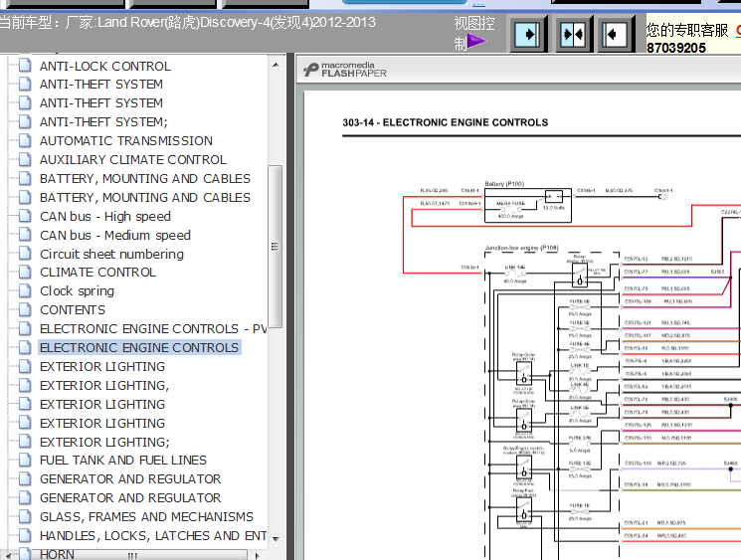Click document icon beside CLIMATE CONTROL
Screen dimensions: 741x560
pyautogui.click(x=25, y=272)
